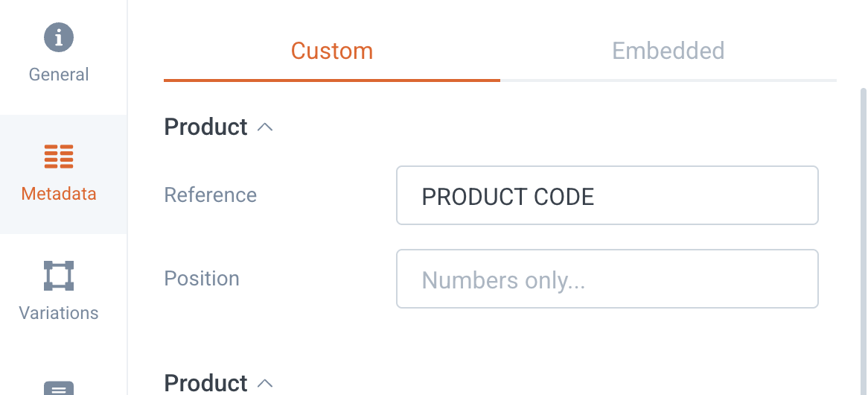Image resolution: width=868 pixels, height=395 pixels.
Task: Click the General info circle icon
Action: tap(59, 37)
